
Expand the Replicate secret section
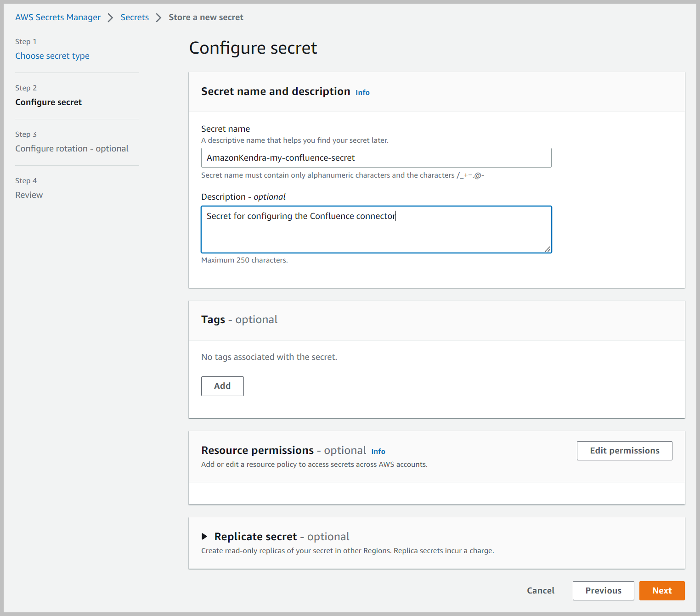pyautogui.click(x=256, y=536)
